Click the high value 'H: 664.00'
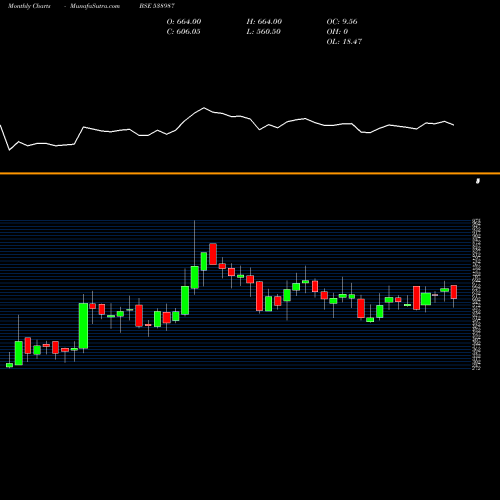Screen dimensions: 500x500 point(264,22)
